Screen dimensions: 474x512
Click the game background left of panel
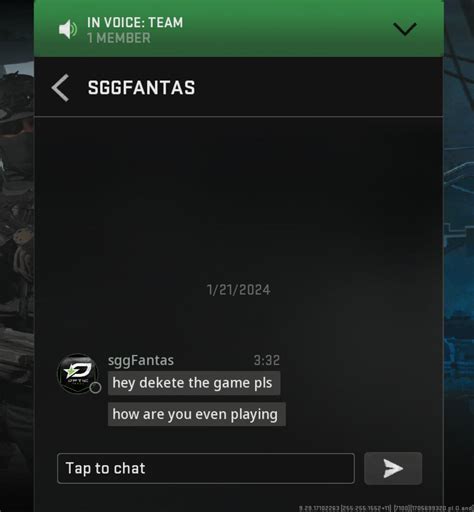click(x=17, y=256)
